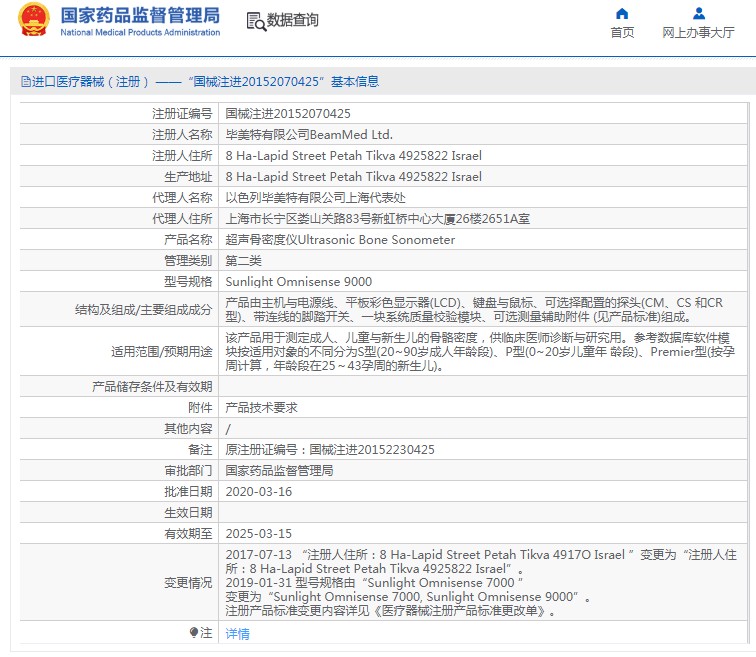The width and height of the screenshot is (756, 657).
Task: Click the 变更情况 row label
Action: click(x=188, y=583)
